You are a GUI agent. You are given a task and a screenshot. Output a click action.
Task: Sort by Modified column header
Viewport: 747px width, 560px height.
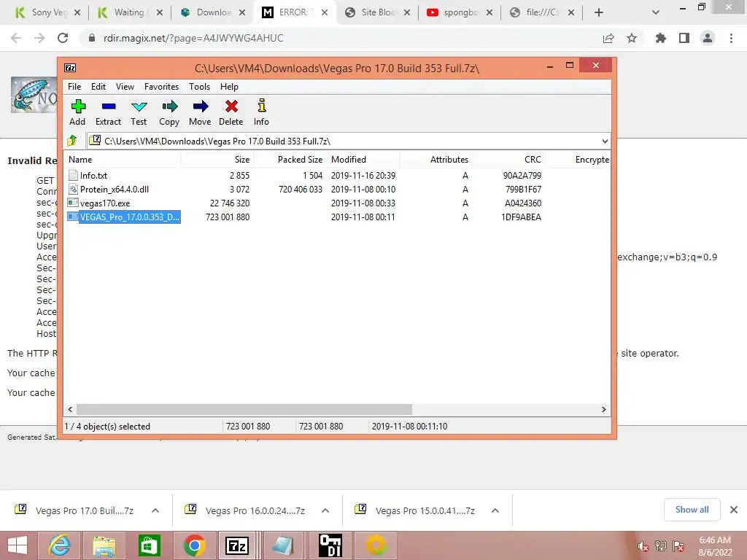[363, 160]
